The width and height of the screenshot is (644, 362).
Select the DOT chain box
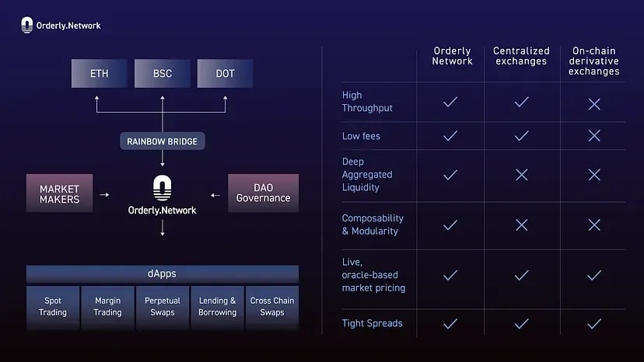click(x=225, y=74)
